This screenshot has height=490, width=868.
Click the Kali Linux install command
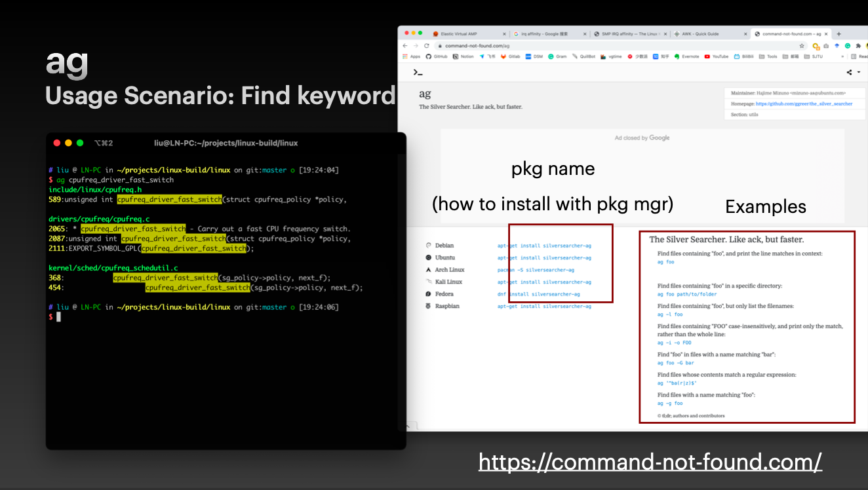tap(544, 282)
